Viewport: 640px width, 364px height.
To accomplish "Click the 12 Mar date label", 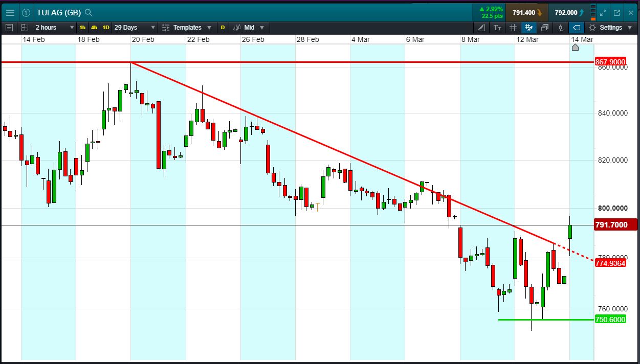I will pos(527,39).
